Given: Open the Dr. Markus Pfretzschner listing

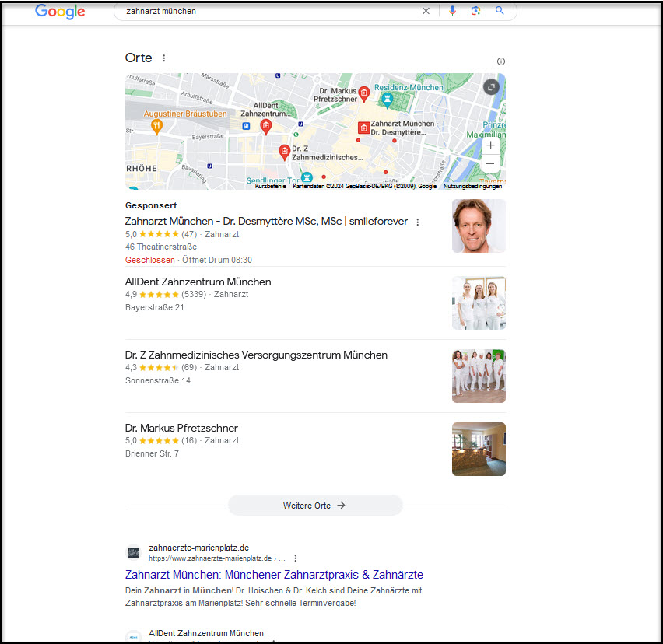Looking at the screenshot, I should (x=181, y=428).
